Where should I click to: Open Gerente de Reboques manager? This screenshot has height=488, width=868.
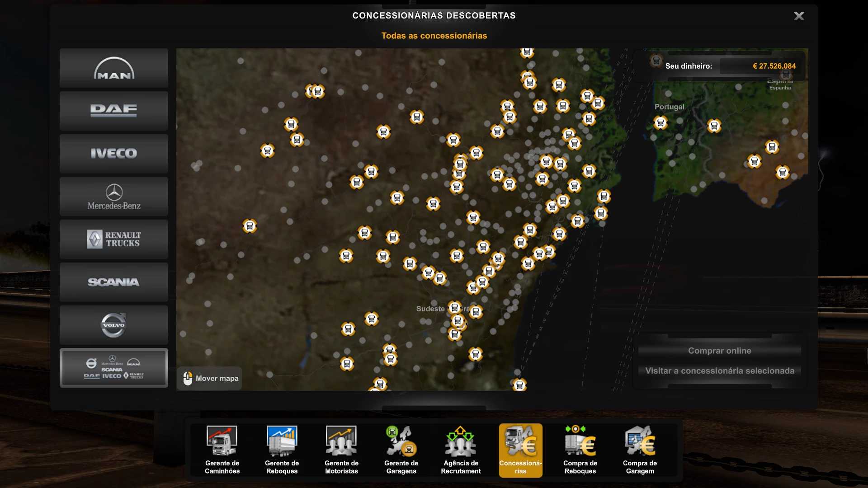click(282, 450)
